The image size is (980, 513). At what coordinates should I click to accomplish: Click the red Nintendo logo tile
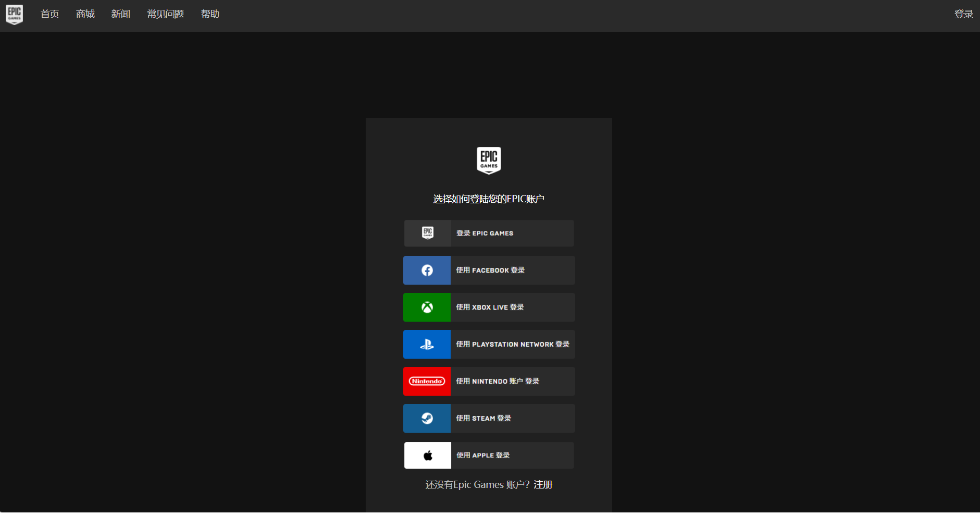(427, 381)
